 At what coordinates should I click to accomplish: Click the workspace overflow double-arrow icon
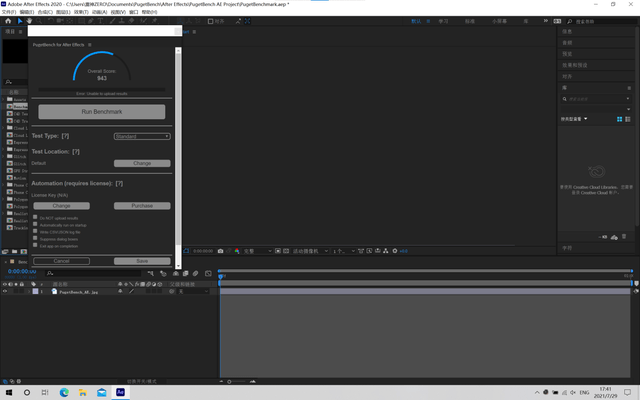coord(546,21)
